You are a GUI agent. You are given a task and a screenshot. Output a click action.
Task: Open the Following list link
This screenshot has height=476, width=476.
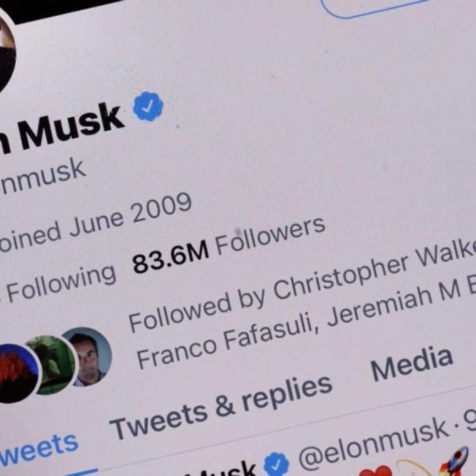[58, 282]
